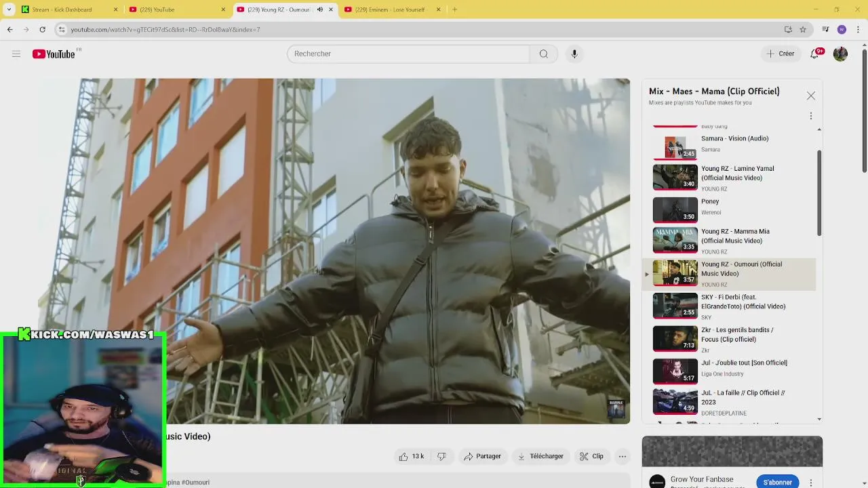The width and height of the screenshot is (868, 488).
Task: Bookmark this page with the star
Action: 803,30
